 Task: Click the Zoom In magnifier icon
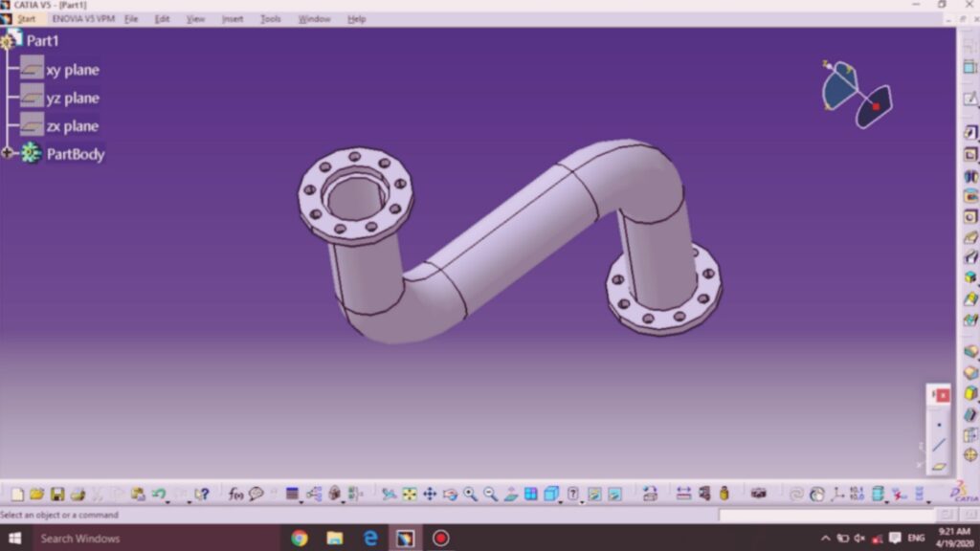470,495
